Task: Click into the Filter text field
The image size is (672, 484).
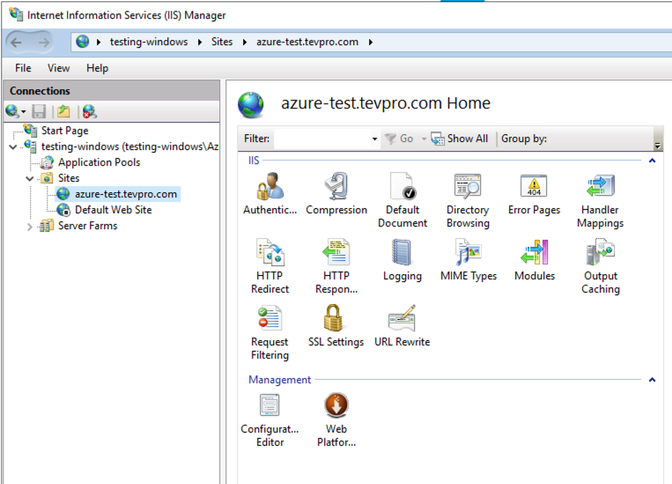Action: point(322,139)
